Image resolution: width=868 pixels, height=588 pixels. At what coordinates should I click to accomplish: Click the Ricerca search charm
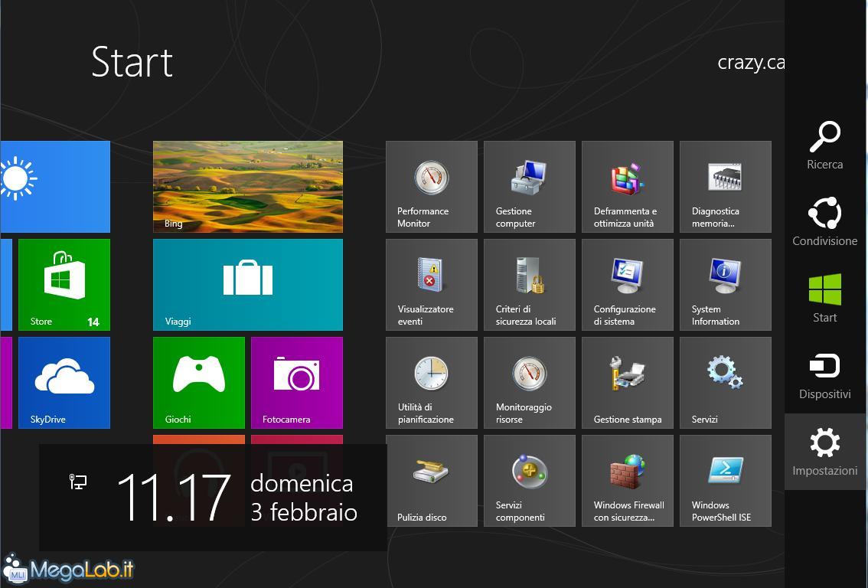pos(825,145)
